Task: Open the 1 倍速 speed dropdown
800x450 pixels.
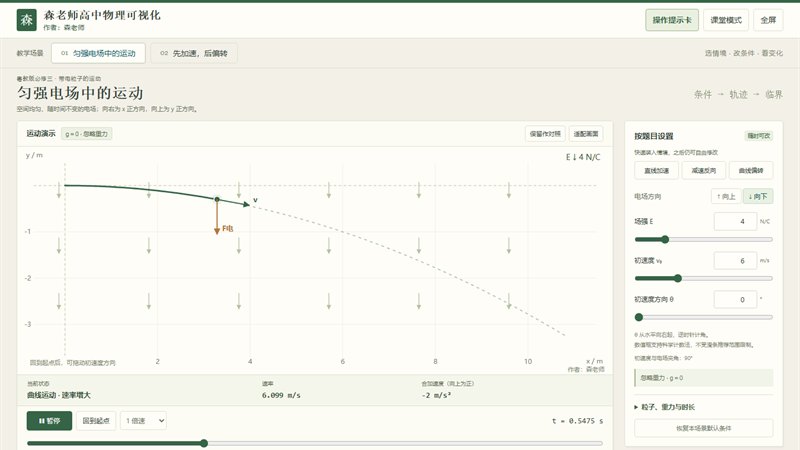Action: pos(143,421)
